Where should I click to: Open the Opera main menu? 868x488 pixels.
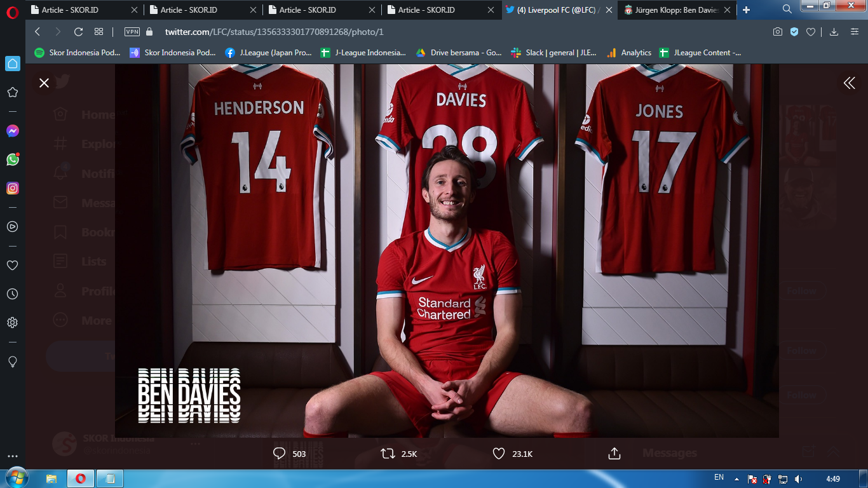click(13, 11)
